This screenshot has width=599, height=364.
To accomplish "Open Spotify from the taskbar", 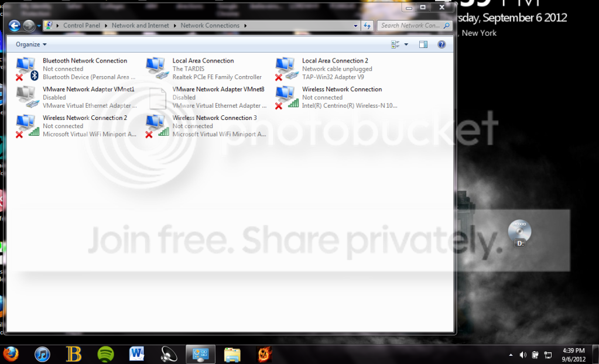I will click(x=105, y=355).
